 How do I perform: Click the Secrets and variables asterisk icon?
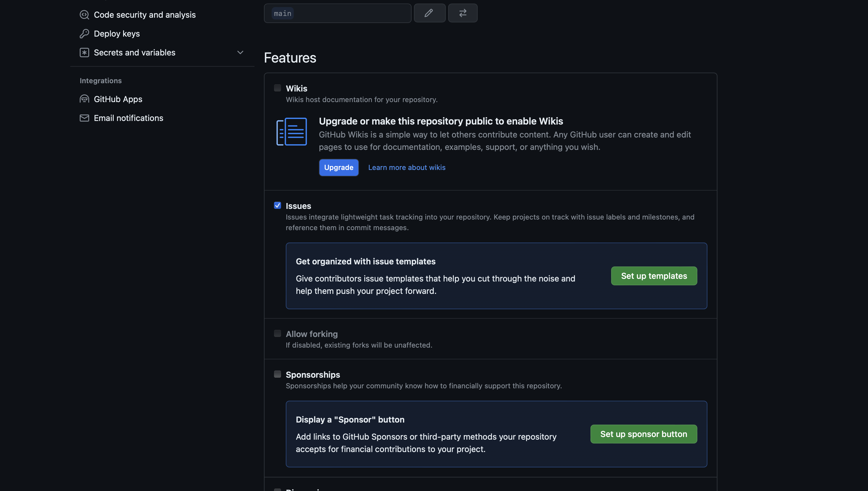[x=84, y=53]
